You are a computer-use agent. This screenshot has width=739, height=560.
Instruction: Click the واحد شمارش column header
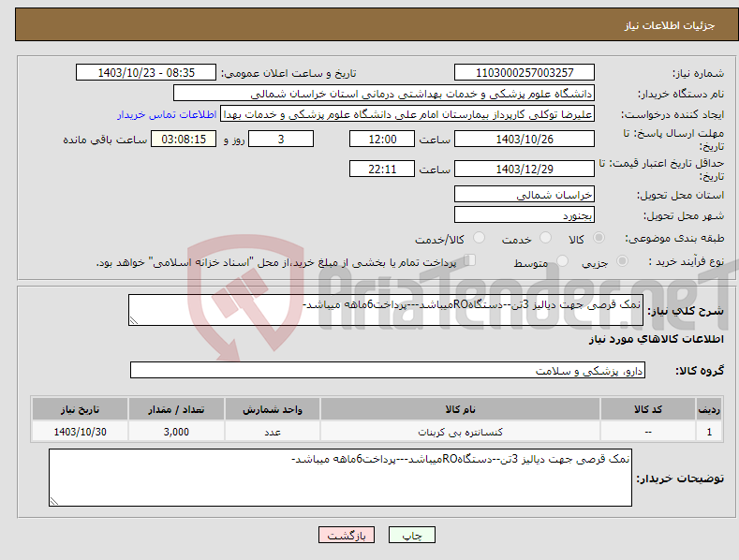pos(273,409)
